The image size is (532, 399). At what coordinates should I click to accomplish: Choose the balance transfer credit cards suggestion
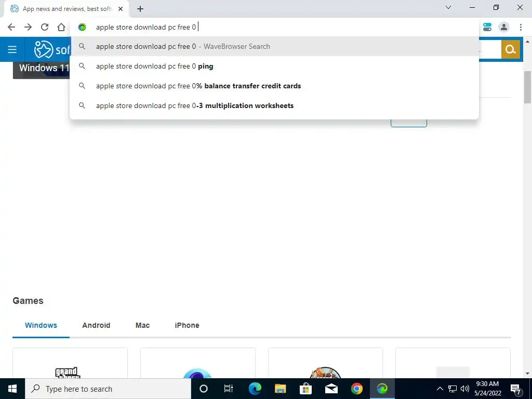coord(274,86)
